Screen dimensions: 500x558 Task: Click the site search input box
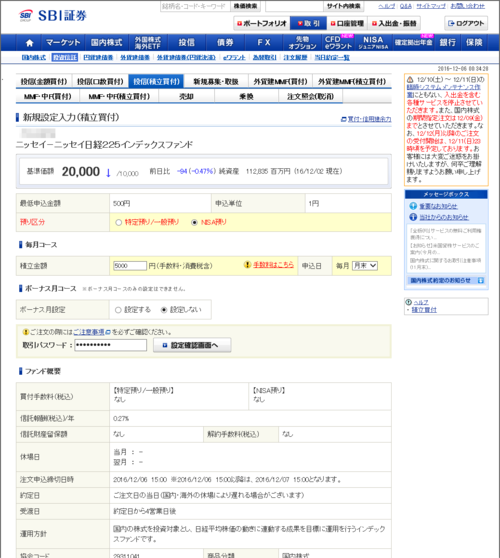coord(294,6)
